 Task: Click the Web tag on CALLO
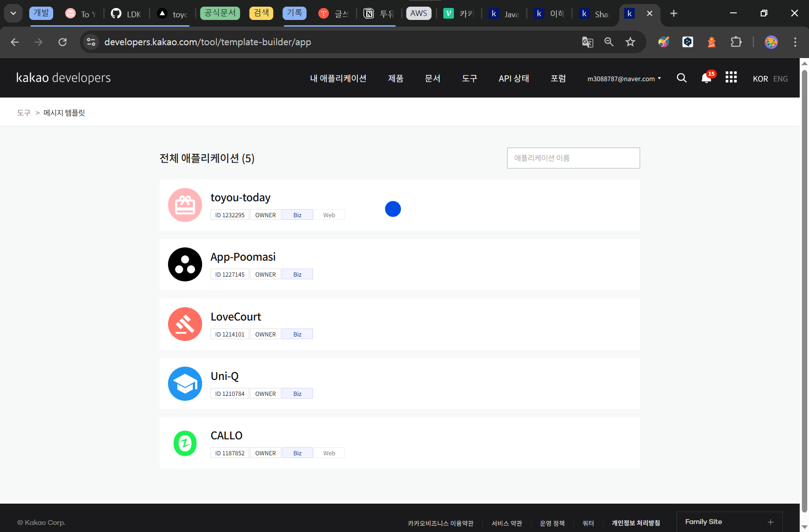click(x=329, y=453)
